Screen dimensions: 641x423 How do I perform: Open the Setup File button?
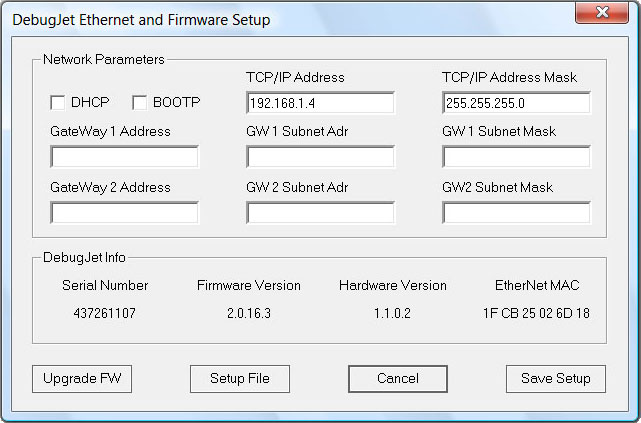[240, 379]
